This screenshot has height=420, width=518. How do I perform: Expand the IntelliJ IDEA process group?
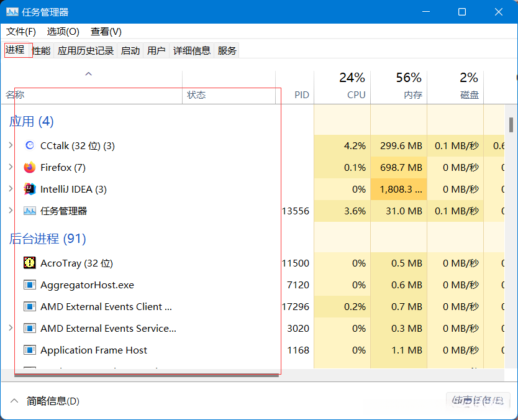point(11,189)
